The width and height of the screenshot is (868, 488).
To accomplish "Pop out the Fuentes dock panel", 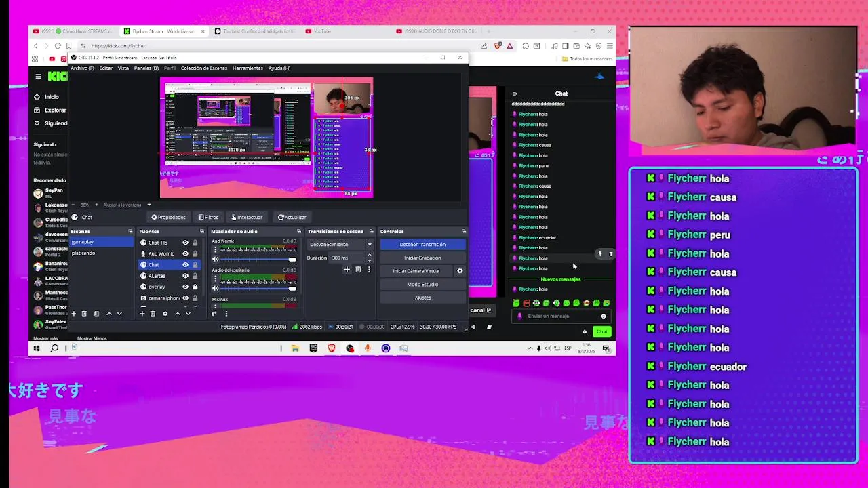I will [x=201, y=232].
